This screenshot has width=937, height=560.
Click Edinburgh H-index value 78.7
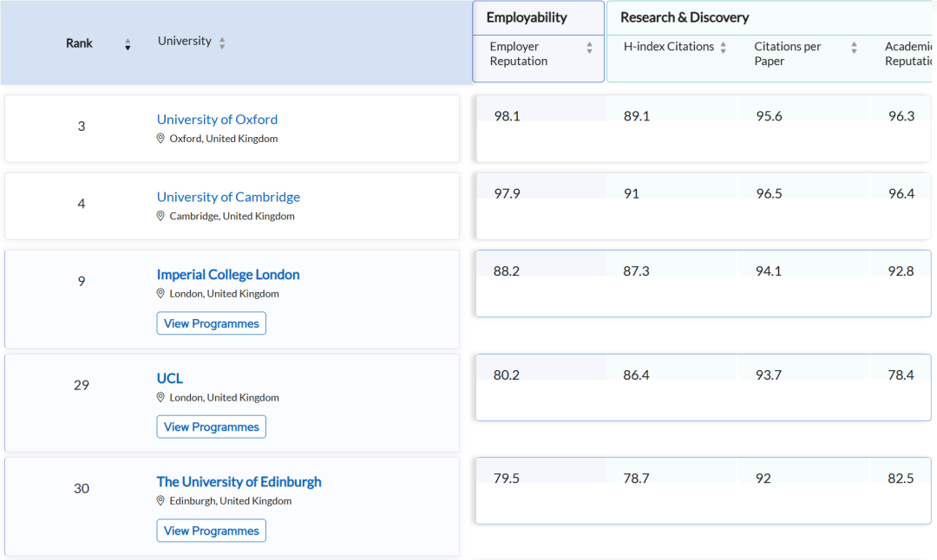(x=636, y=479)
